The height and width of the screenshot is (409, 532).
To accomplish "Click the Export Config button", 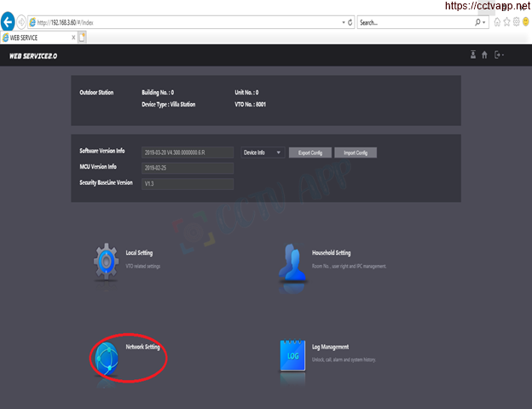I will tap(309, 153).
